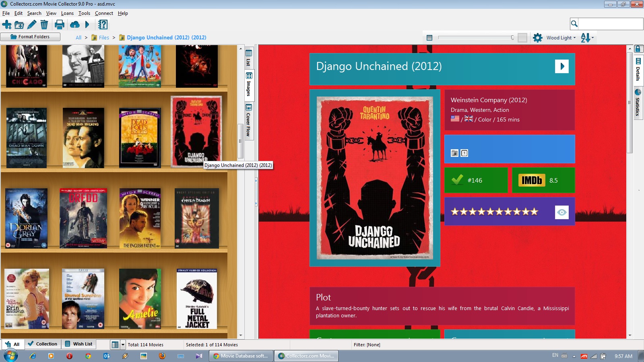The image size is (644, 362).
Task: Open the Wood Light style dropdown
Action: (x=561, y=38)
